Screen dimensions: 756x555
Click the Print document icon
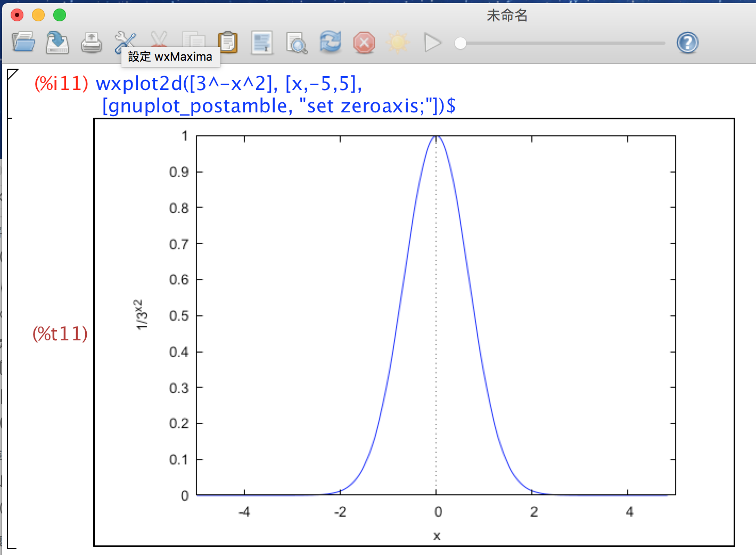click(92, 43)
